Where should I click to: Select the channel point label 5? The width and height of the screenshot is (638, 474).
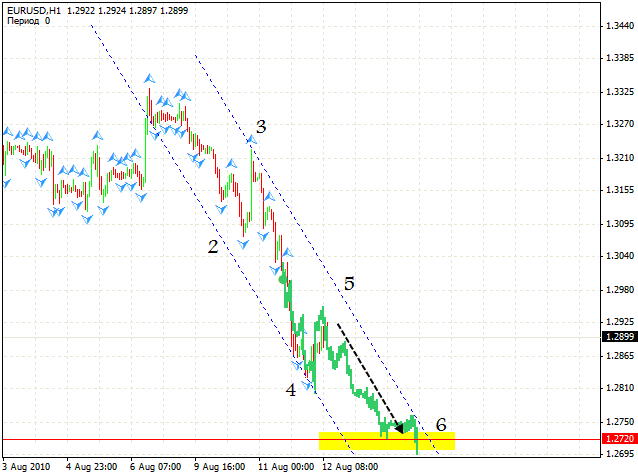(x=349, y=284)
